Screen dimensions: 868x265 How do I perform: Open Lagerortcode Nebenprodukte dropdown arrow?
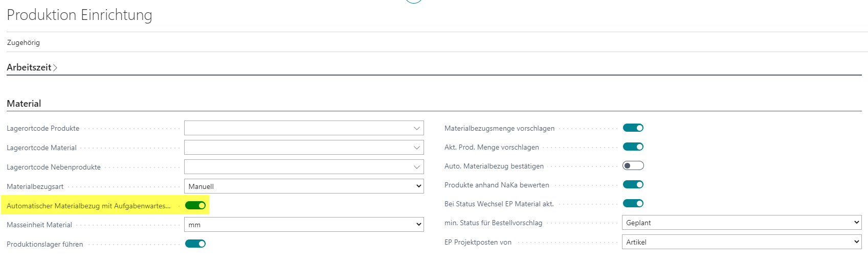(417, 167)
